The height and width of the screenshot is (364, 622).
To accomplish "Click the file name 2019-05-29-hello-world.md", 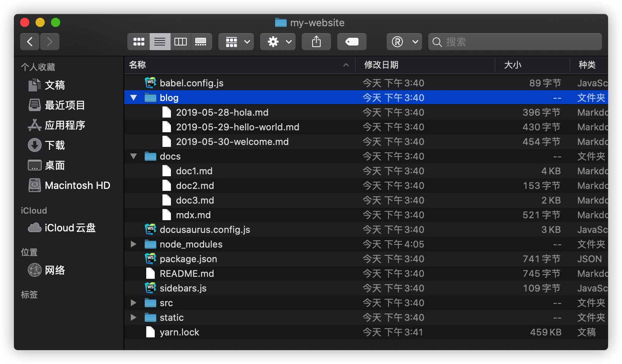I will (238, 127).
